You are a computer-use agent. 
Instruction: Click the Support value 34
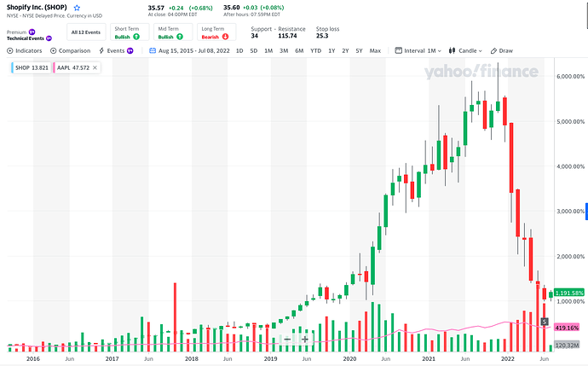[x=254, y=36]
